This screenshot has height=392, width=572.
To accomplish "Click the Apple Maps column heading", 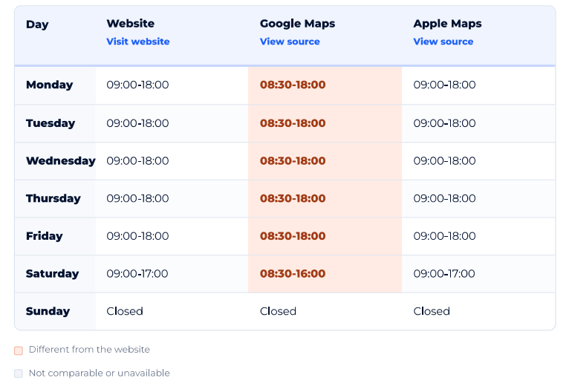I will 447,24.
